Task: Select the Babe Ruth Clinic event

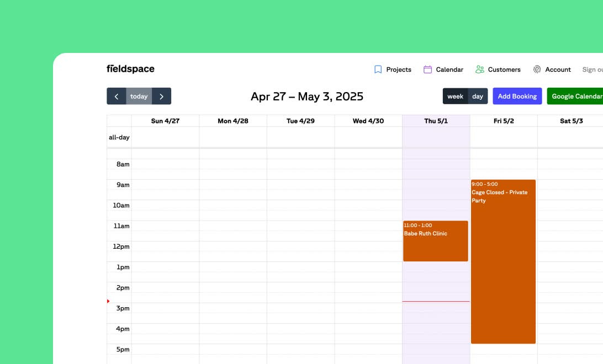Action: click(x=436, y=241)
